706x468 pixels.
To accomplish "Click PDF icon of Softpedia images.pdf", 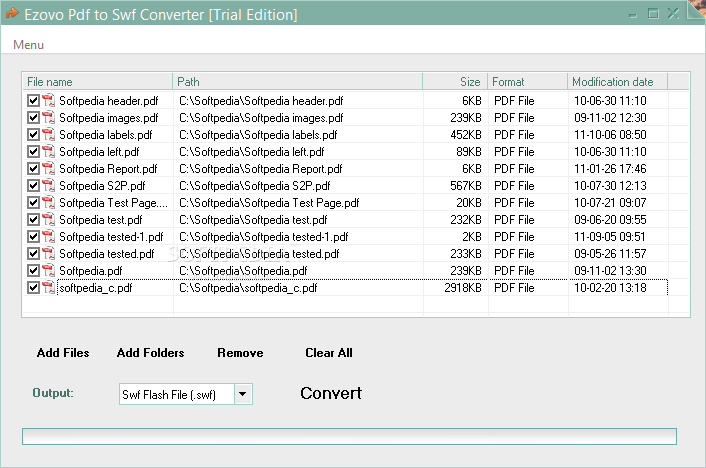I will click(48, 118).
